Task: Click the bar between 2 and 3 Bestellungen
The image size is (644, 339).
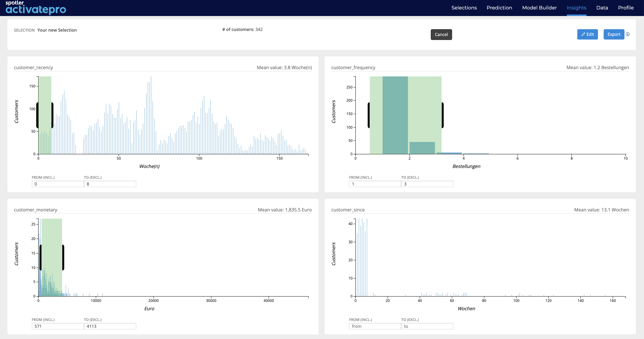Action: click(x=422, y=148)
